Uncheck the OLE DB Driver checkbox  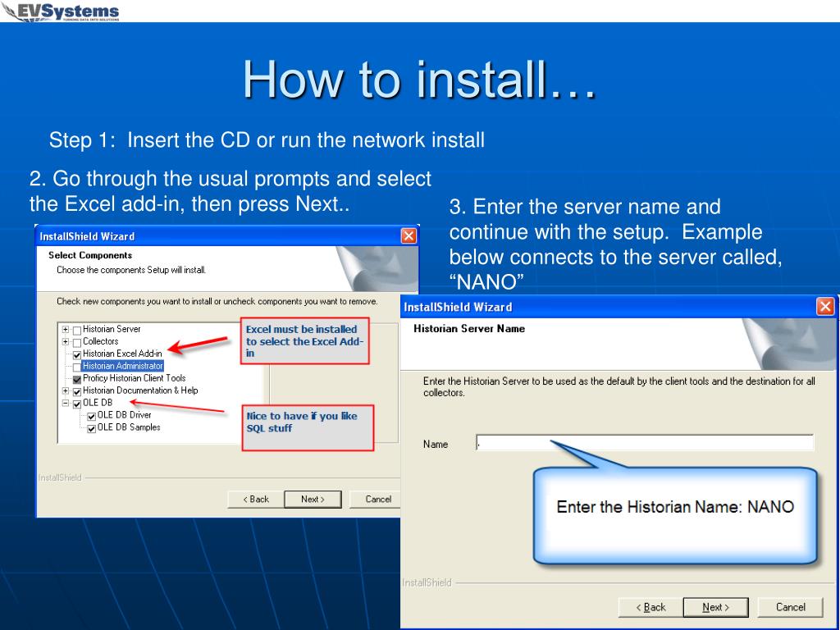[x=92, y=416]
